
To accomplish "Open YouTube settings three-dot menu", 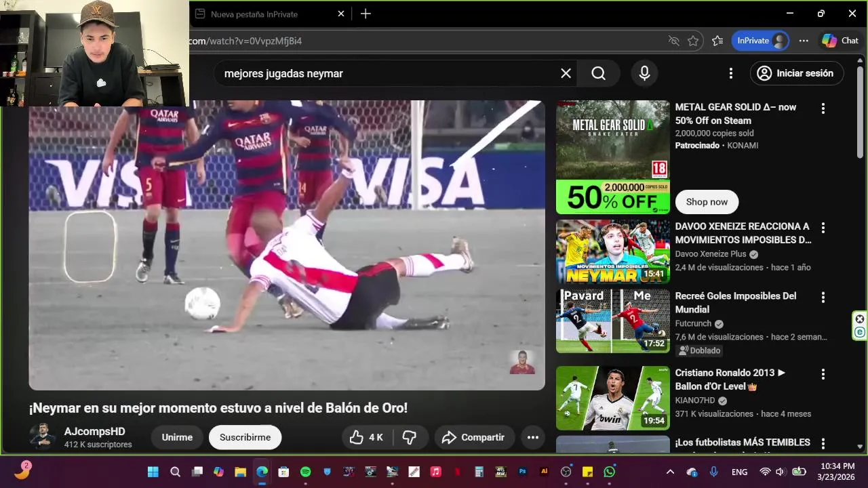I will point(730,73).
